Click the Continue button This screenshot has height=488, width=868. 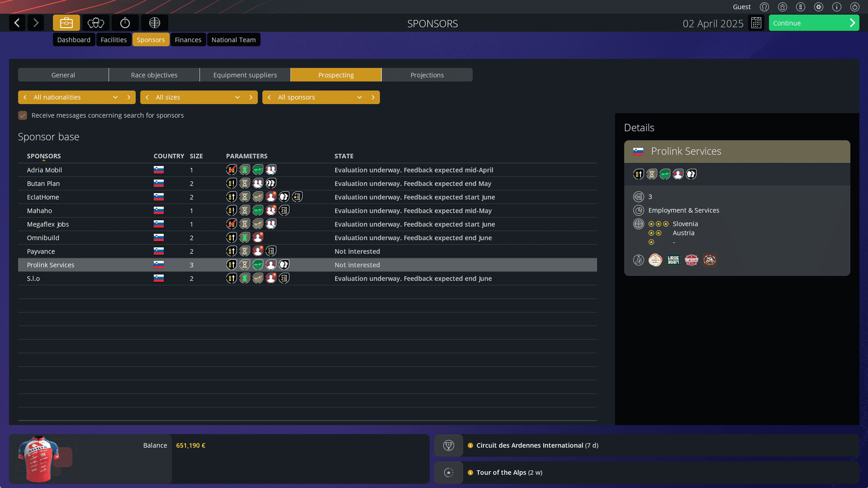coord(814,23)
